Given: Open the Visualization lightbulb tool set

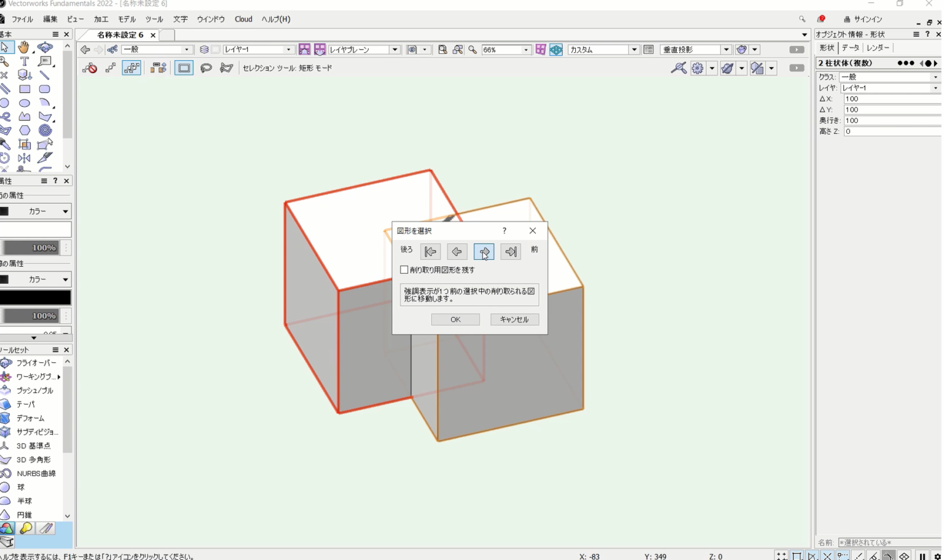Looking at the screenshot, I should pos(26,528).
